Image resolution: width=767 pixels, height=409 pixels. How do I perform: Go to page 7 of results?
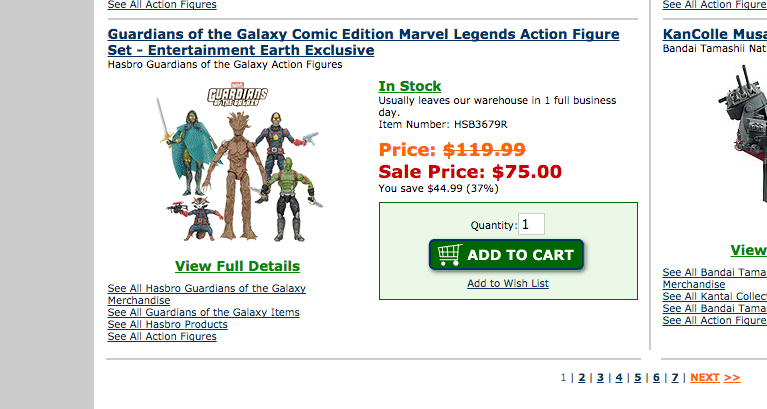[x=674, y=378]
